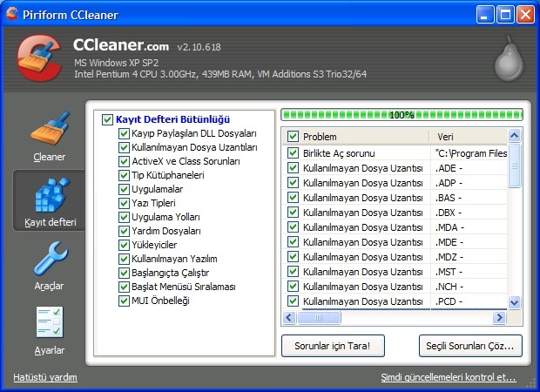Open the Cleaner section in the sidebar
The width and height of the screenshot is (540, 392).
tap(50, 137)
